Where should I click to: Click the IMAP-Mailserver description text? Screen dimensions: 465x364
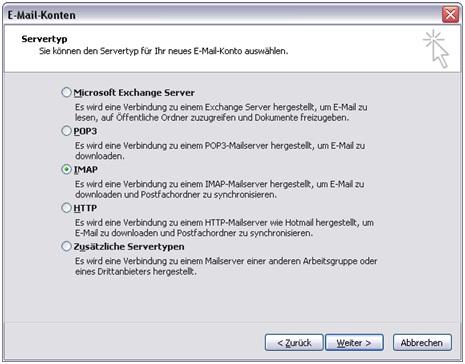point(220,189)
